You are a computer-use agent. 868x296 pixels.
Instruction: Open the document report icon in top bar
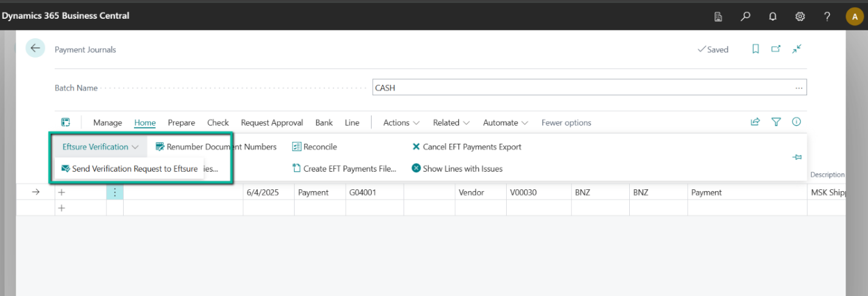click(x=718, y=16)
